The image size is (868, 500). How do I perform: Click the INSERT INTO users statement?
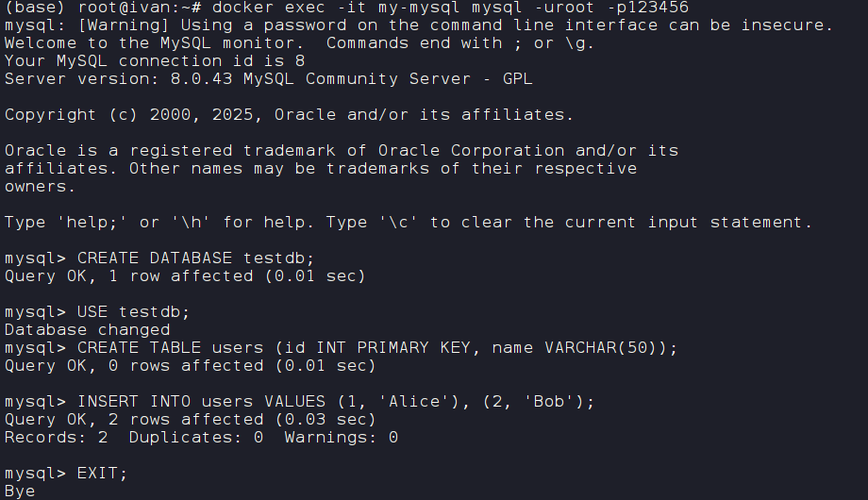(x=336, y=402)
